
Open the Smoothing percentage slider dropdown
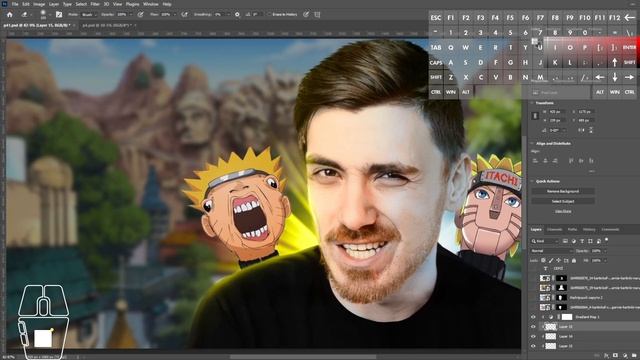click(x=228, y=14)
